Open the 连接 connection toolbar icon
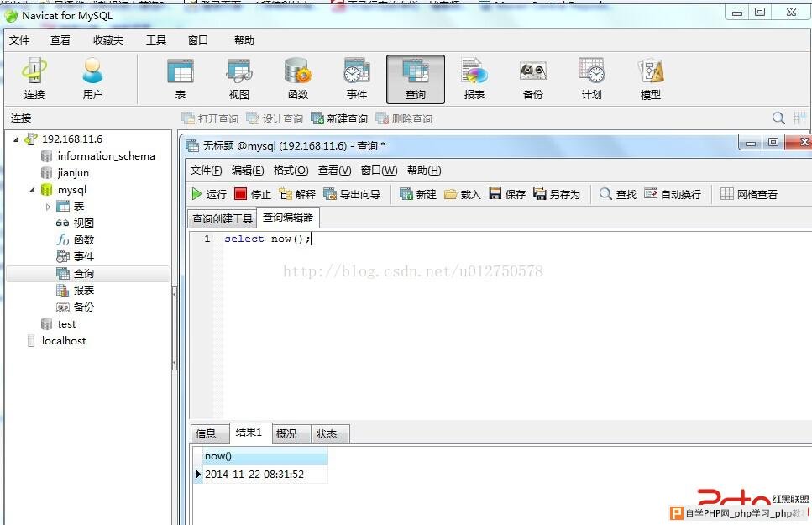This screenshot has height=525, width=812. tap(34, 79)
